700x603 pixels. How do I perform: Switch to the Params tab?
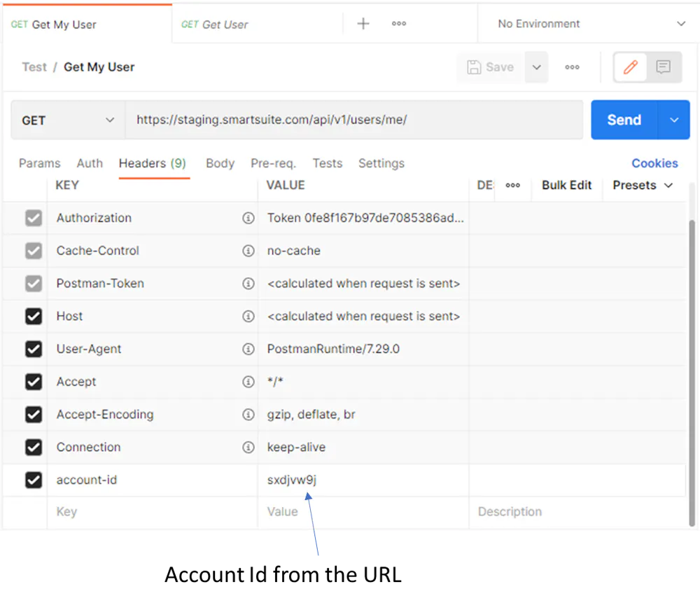point(39,163)
